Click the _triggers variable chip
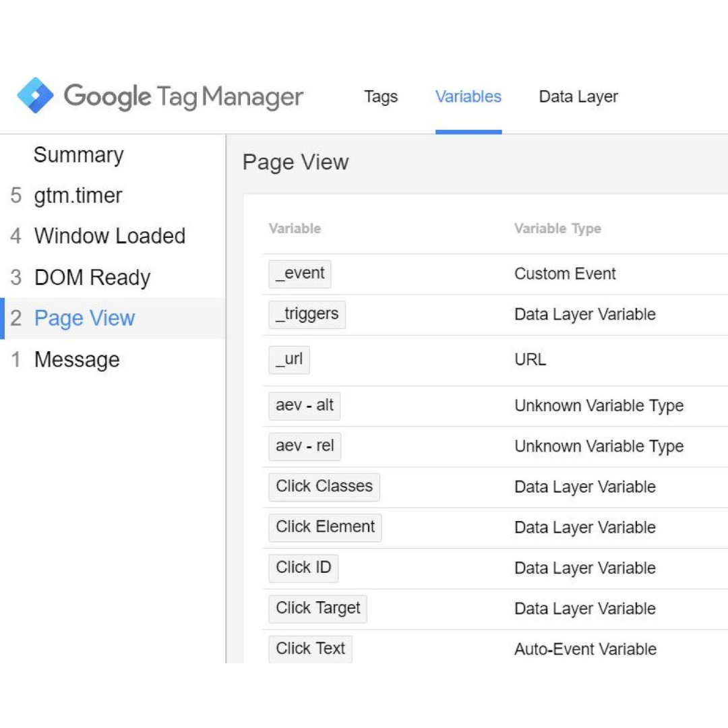The image size is (728, 728). click(x=307, y=314)
